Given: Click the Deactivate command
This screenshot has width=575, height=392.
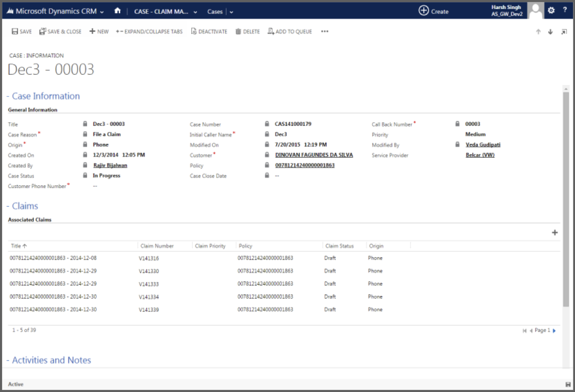Looking at the screenshot, I should coord(209,31).
